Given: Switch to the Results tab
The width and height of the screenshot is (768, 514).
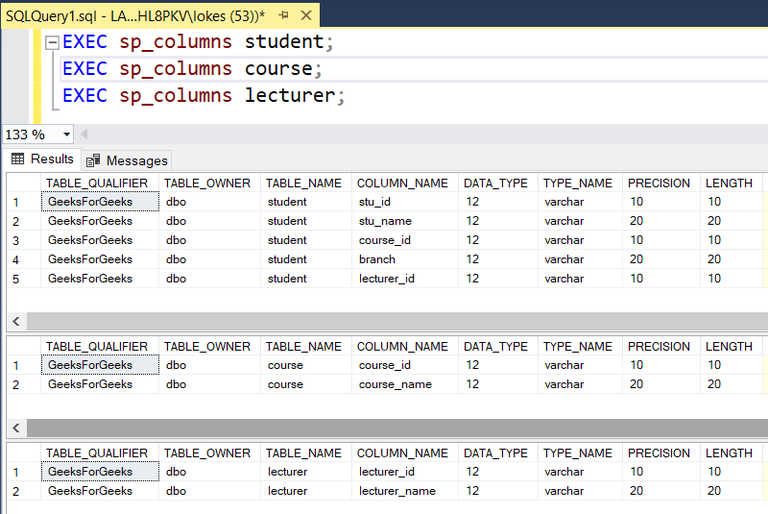Looking at the screenshot, I should point(43,159).
